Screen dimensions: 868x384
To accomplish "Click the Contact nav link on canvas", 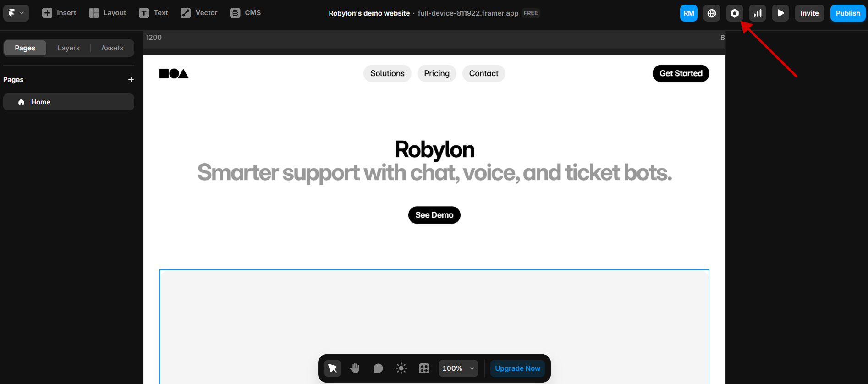I will click(483, 73).
